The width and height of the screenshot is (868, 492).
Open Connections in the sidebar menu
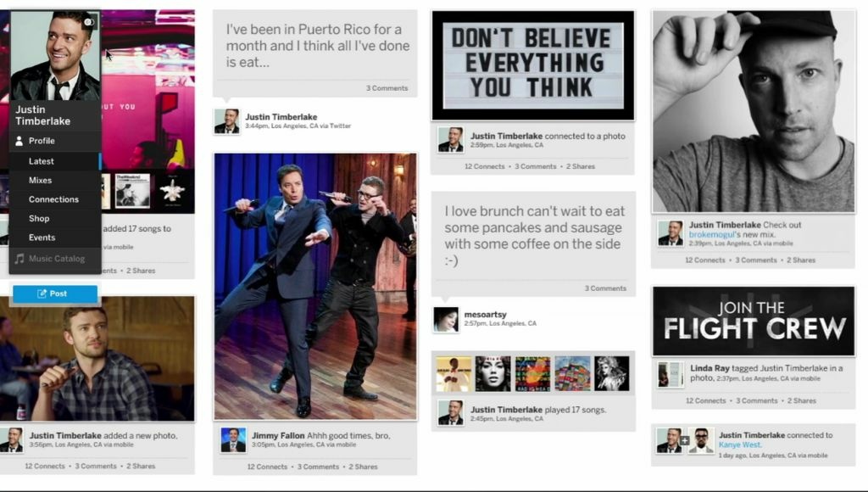[x=55, y=199]
